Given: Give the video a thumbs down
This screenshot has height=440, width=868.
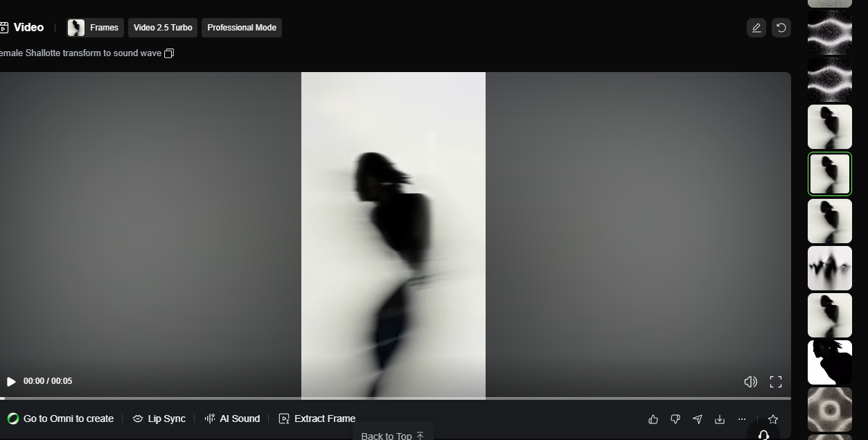Looking at the screenshot, I should coord(675,419).
